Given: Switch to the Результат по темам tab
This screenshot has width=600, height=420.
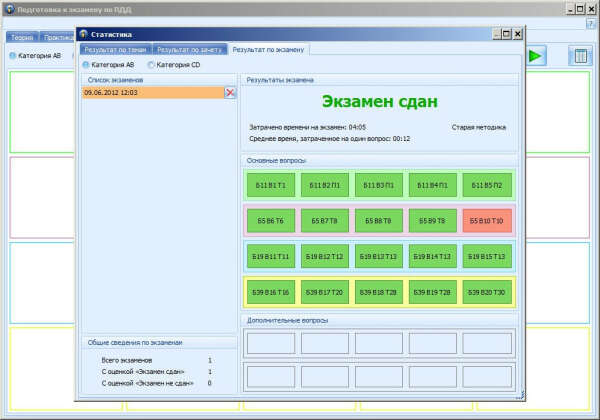Looking at the screenshot, I should pos(116,50).
